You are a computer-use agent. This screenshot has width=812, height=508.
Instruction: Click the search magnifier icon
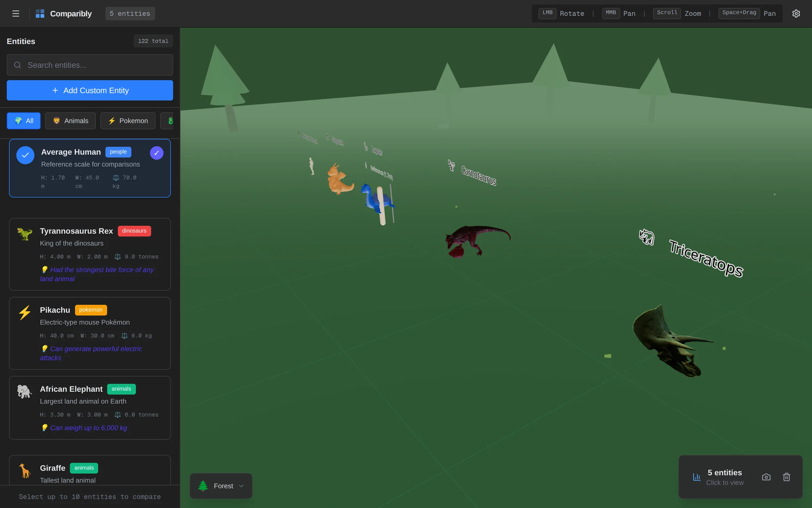pyautogui.click(x=18, y=65)
